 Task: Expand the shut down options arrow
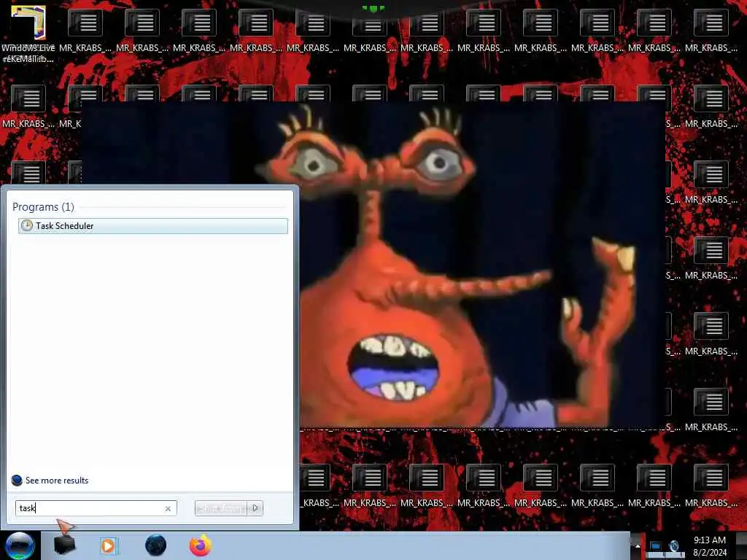(255, 508)
